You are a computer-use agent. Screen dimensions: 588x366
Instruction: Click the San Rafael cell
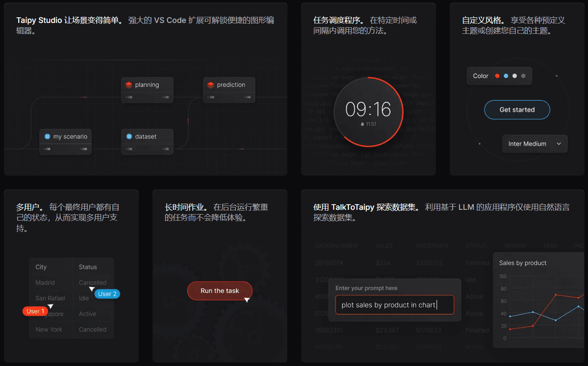50,298
